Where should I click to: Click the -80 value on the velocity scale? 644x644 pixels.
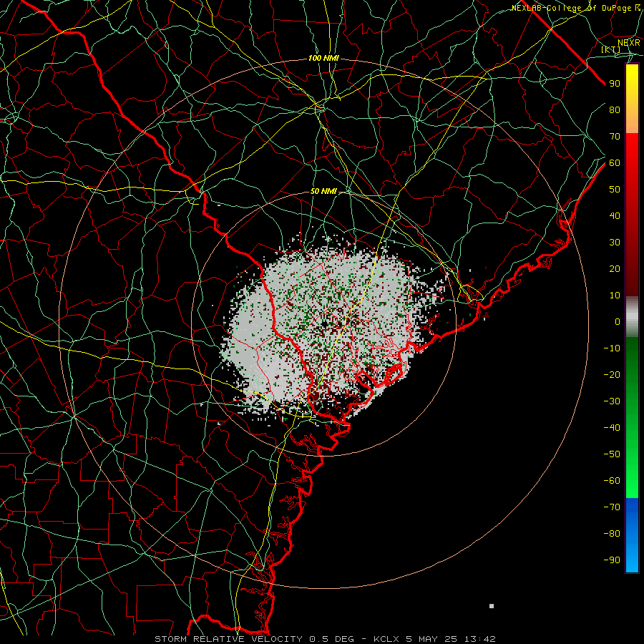(x=612, y=534)
